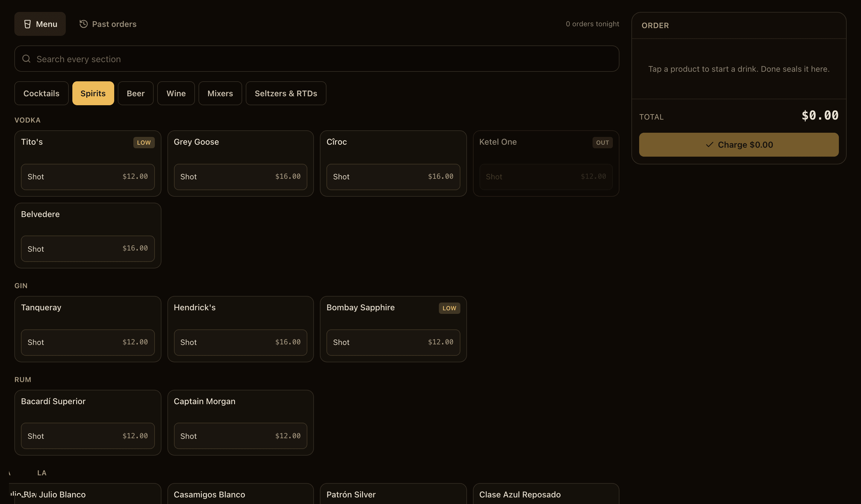The height and width of the screenshot is (504, 861).
Task: Click the ORDER panel heading
Action: [x=655, y=26]
